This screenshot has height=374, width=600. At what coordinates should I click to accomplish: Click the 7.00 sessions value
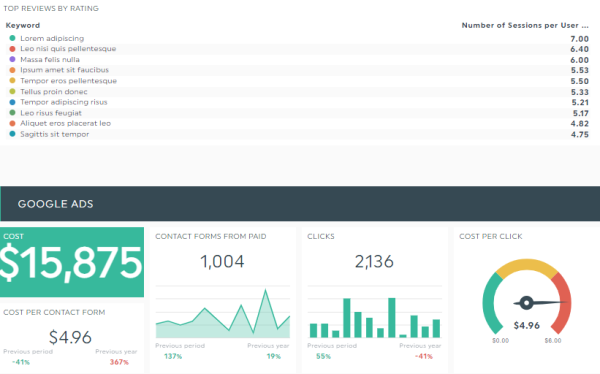pos(579,39)
